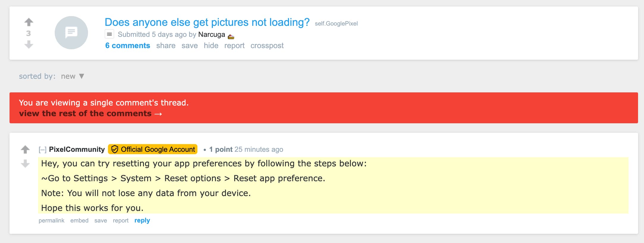Click share under the post
This screenshot has width=644, height=243.
(166, 46)
